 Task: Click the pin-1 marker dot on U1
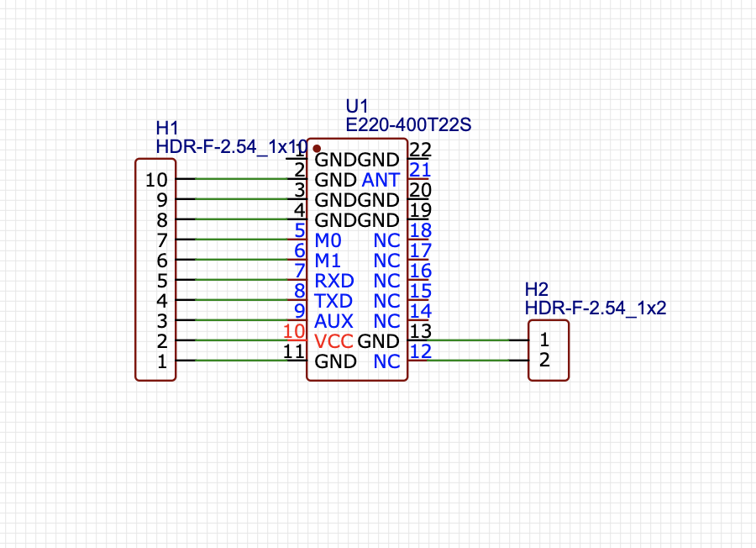(x=317, y=149)
